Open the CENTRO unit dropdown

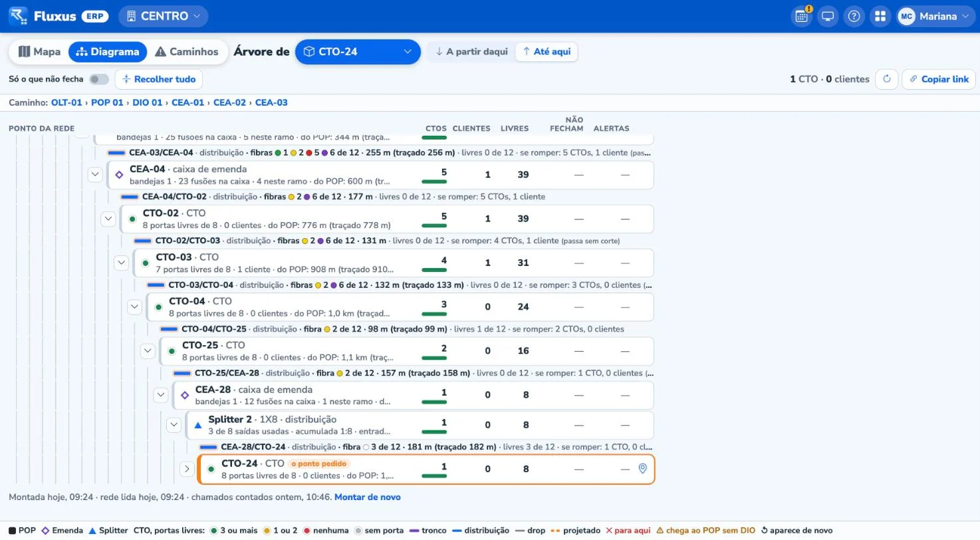click(x=163, y=16)
